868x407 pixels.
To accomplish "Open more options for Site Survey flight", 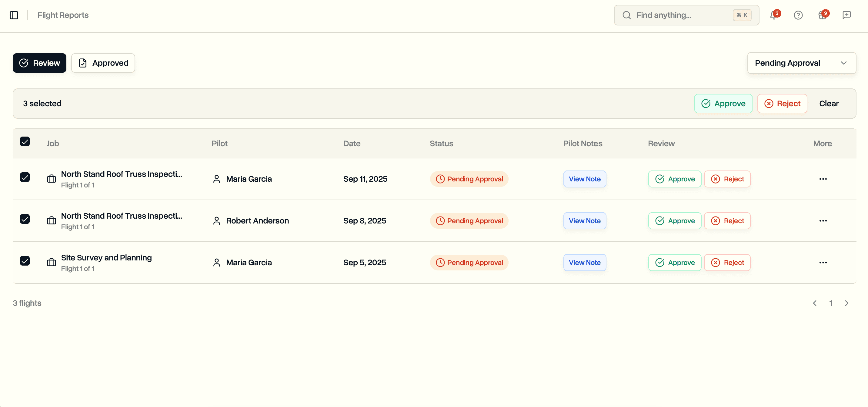I will coord(823,263).
